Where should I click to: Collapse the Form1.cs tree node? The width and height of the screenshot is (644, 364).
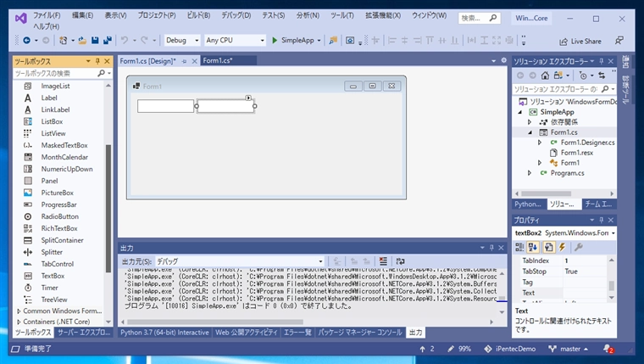(530, 132)
